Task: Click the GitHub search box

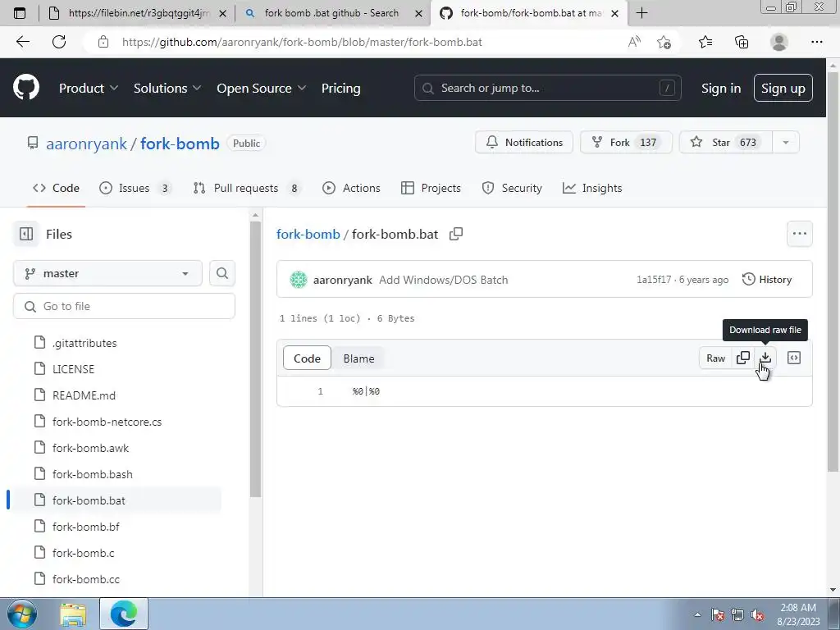Action: [547, 88]
